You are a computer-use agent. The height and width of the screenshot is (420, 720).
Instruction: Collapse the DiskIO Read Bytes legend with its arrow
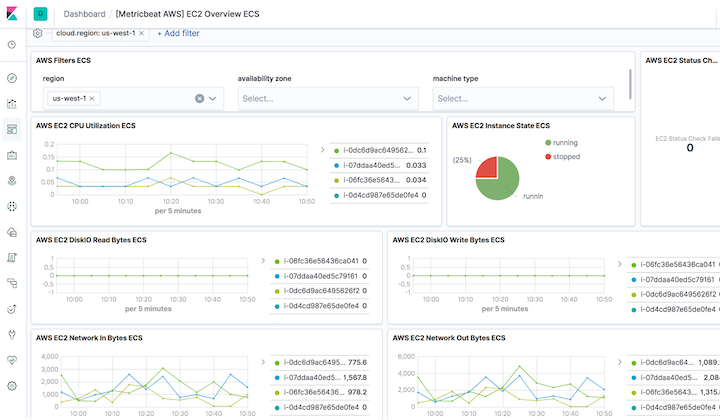263,260
